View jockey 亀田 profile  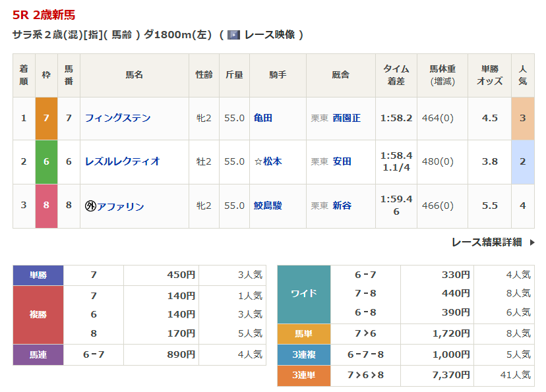point(263,118)
